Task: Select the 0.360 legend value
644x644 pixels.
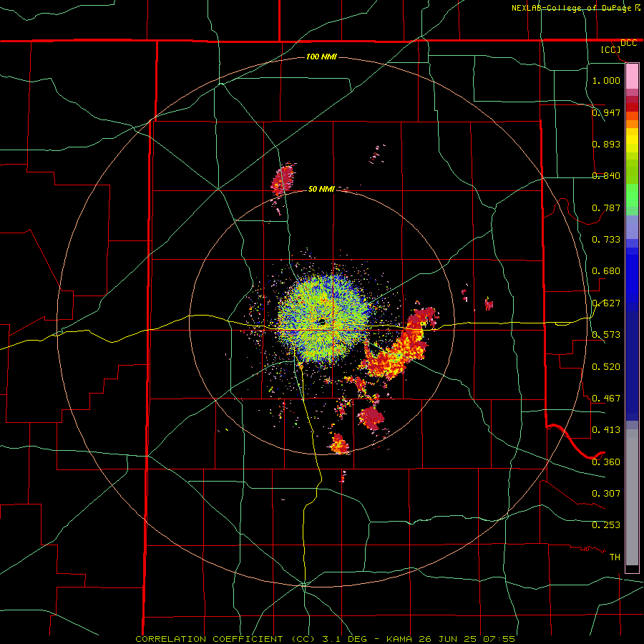Action: point(606,462)
